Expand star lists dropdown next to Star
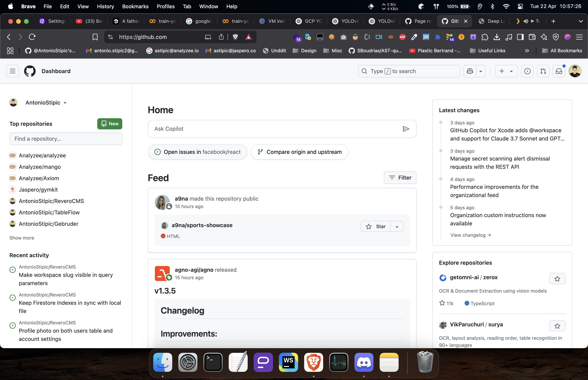 point(397,227)
